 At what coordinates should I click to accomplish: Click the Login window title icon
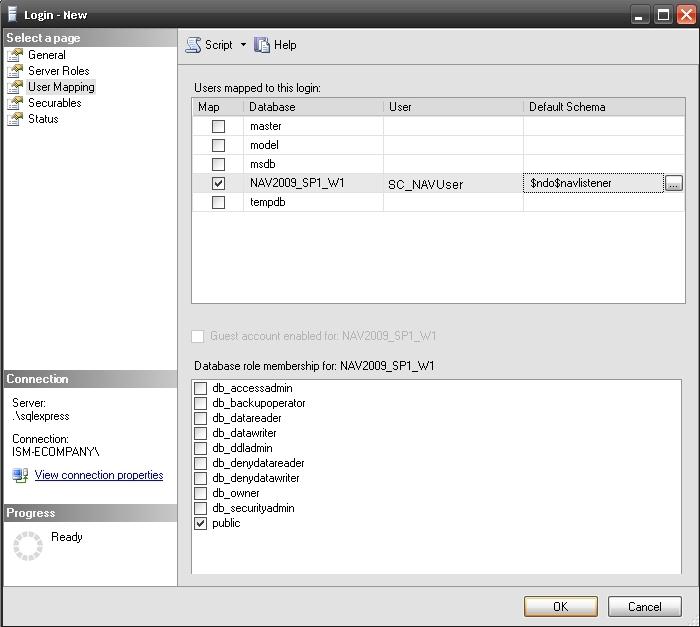[12, 15]
